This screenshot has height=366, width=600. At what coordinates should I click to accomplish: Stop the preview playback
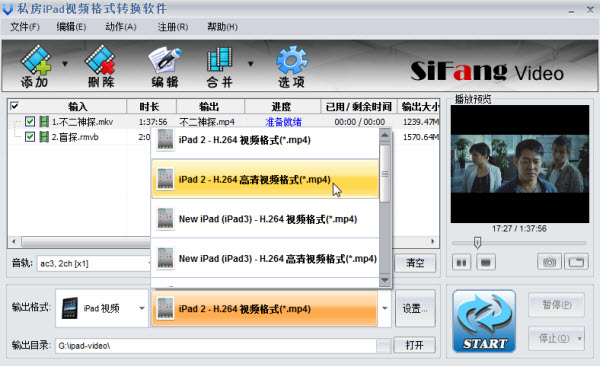486,263
